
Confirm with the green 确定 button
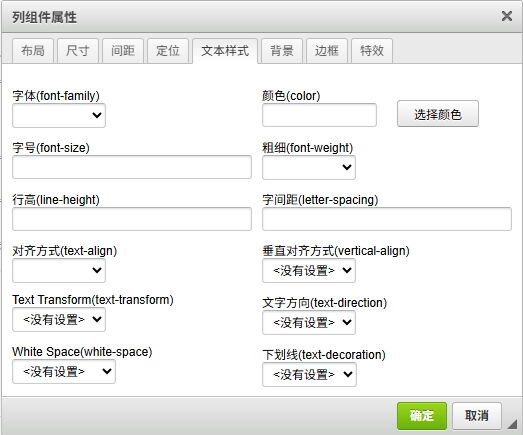tap(422, 416)
